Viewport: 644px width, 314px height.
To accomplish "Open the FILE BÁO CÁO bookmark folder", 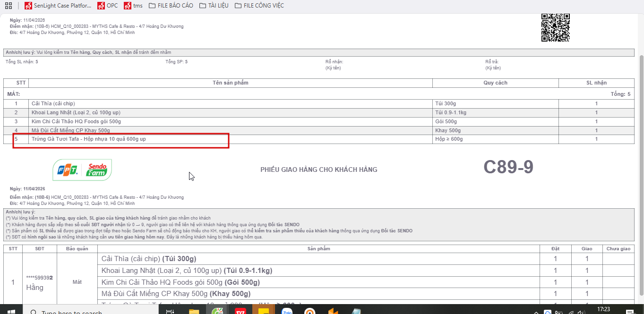I will (171, 6).
